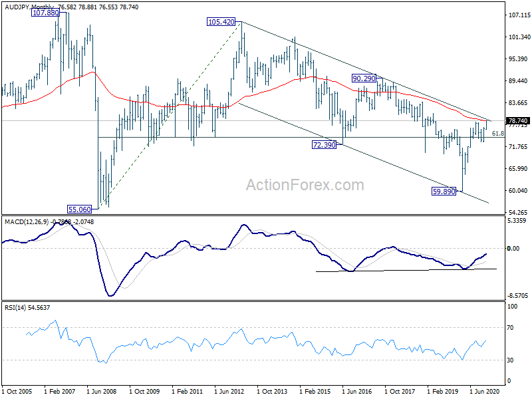Click the 1 Jun 2016 date label
532x399 pixels.
357,392
